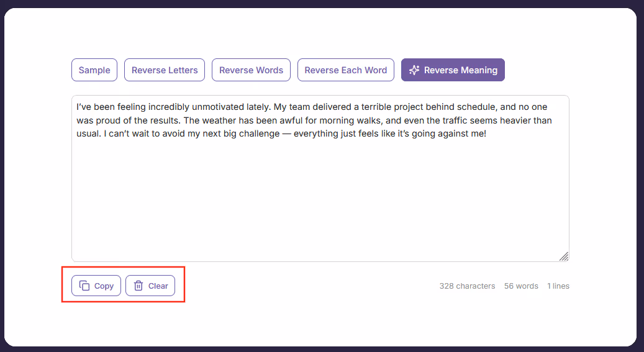Click the copy pages icon

pyautogui.click(x=84, y=286)
